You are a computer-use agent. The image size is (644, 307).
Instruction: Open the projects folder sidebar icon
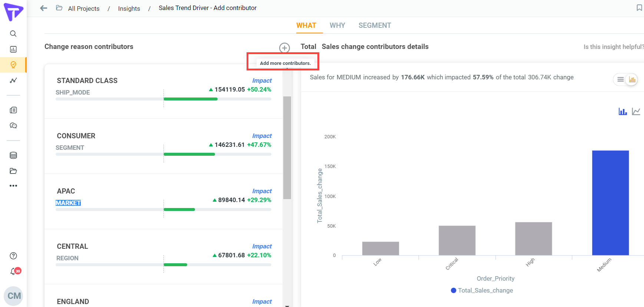pos(13,171)
